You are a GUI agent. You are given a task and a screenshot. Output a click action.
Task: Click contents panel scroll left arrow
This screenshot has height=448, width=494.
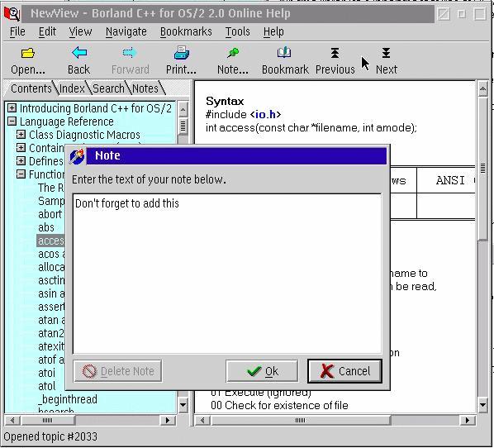point(12,420)
